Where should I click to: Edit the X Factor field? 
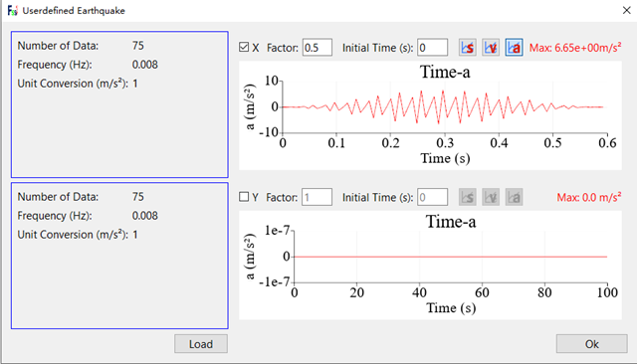(318, 48)
